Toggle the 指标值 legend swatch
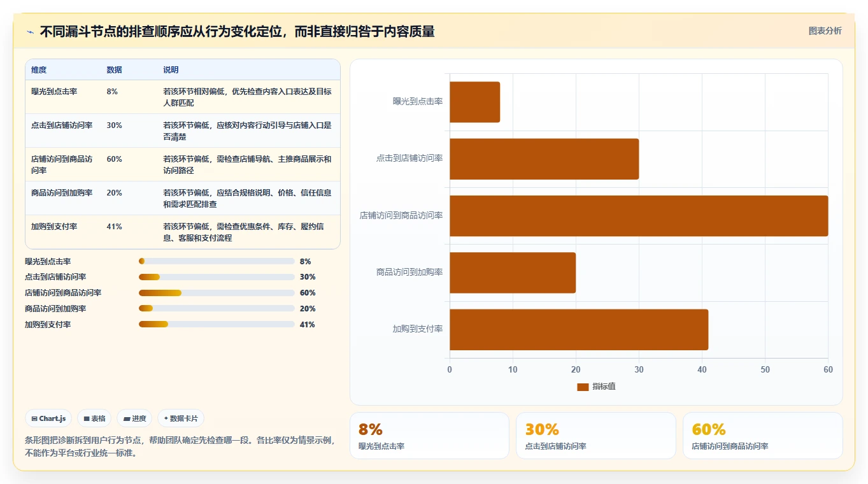Viewport: 868px width, 484px height. tap(583, 387)
